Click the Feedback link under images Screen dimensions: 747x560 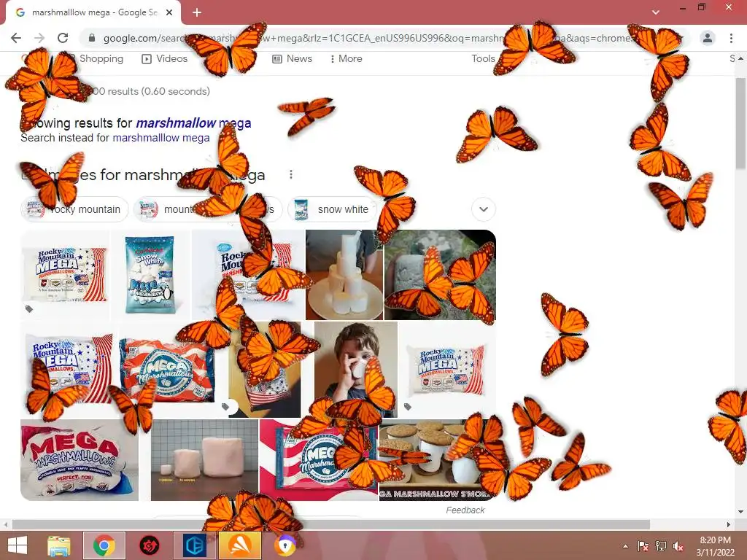[x=465, y=510]
